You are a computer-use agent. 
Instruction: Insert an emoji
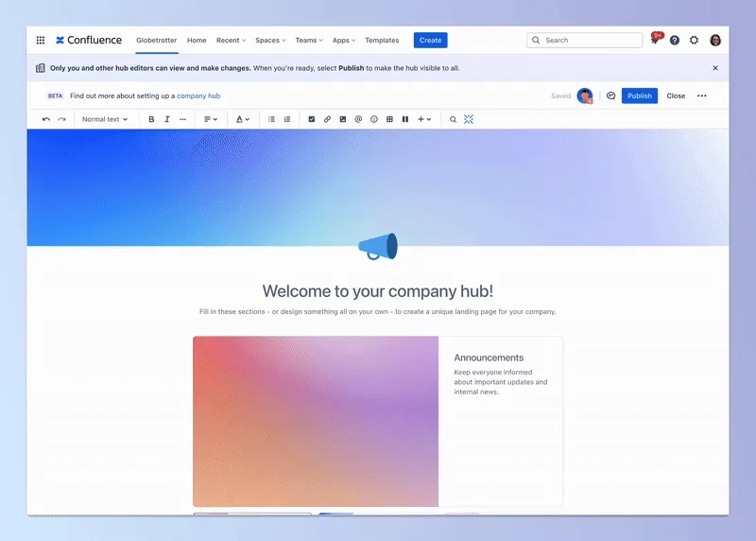pos(374,119)
